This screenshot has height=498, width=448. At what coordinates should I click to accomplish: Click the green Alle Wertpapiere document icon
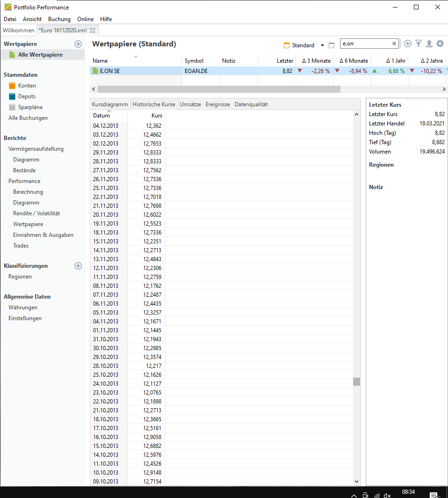point(12,55)
